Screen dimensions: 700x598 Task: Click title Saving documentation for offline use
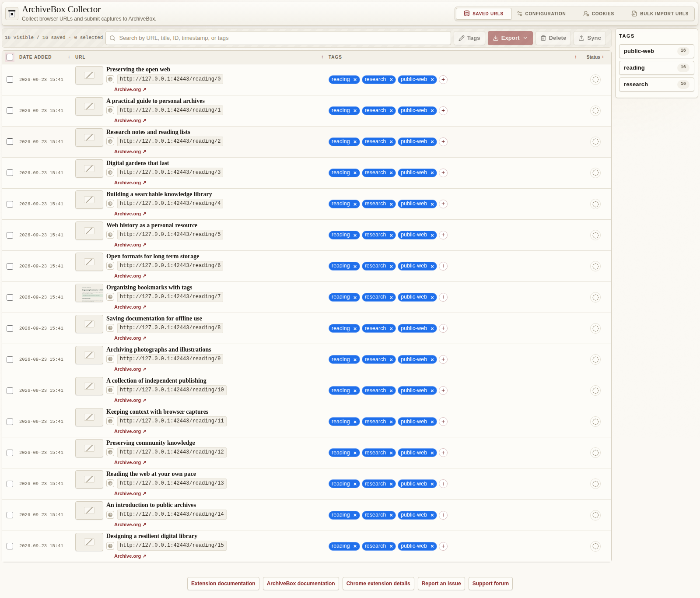click(154, 319)
